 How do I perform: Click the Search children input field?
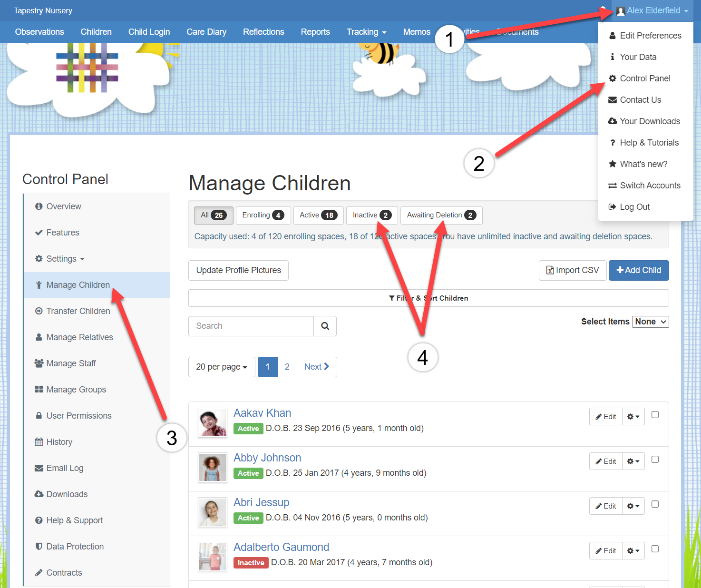pos(251,326)
